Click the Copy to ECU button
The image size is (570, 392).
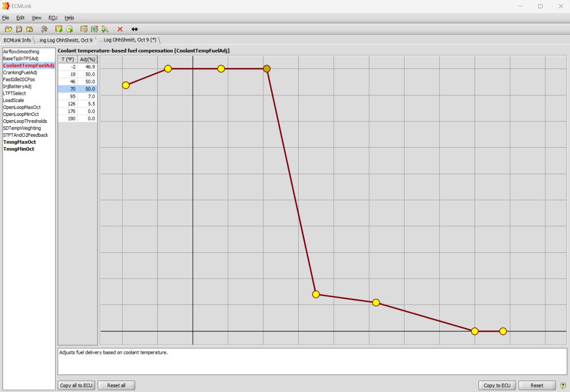497,385
